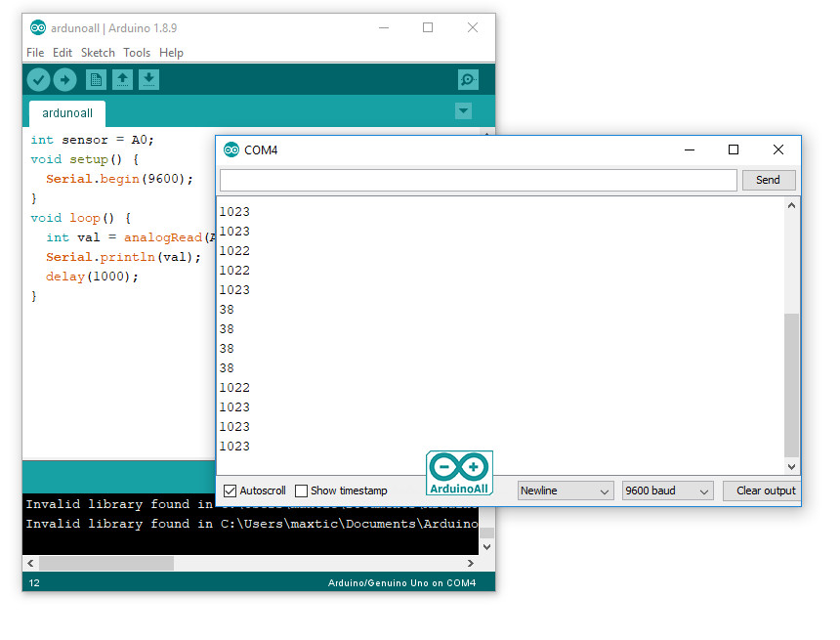Click the serial output scroll-down arrow

coord(792,467)
